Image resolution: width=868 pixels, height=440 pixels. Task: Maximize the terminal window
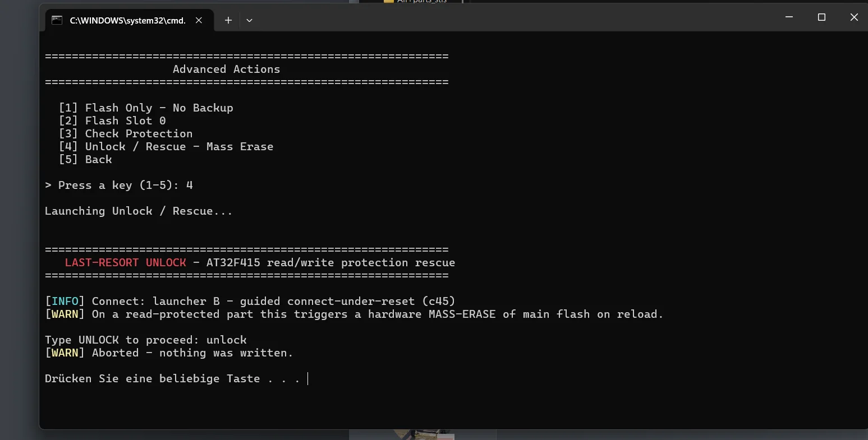(x=821, y=17)
